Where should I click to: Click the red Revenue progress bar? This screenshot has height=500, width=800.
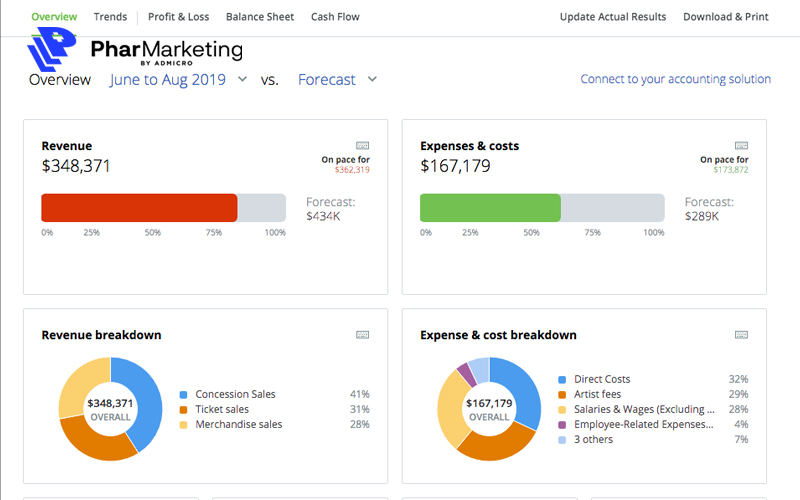139,208
